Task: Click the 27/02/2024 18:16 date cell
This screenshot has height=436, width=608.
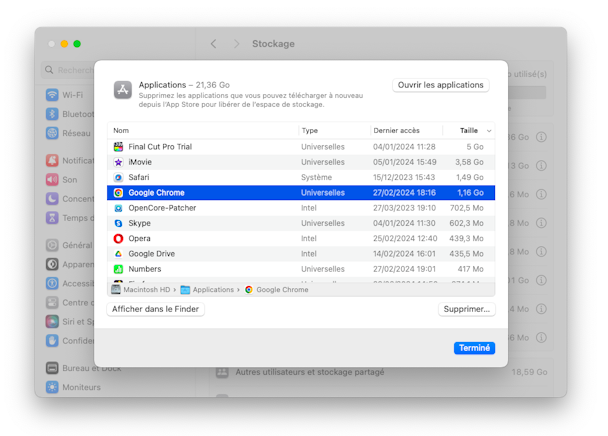Action: pyautogui.click(x=404, y=193)
